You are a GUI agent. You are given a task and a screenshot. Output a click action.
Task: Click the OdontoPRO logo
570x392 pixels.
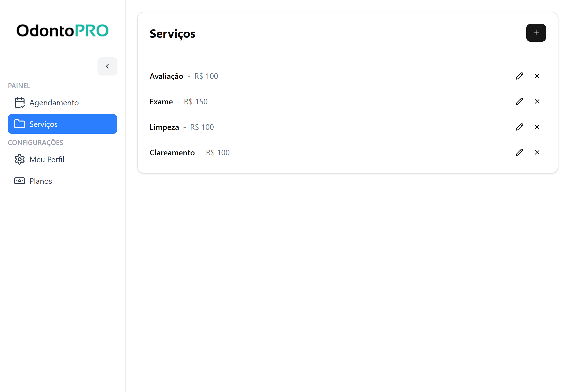[x=63, y=31]
